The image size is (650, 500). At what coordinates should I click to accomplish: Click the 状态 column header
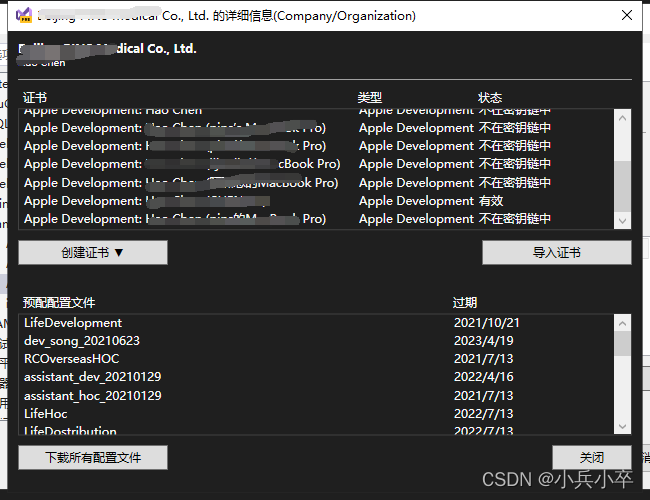pos(490,98)
